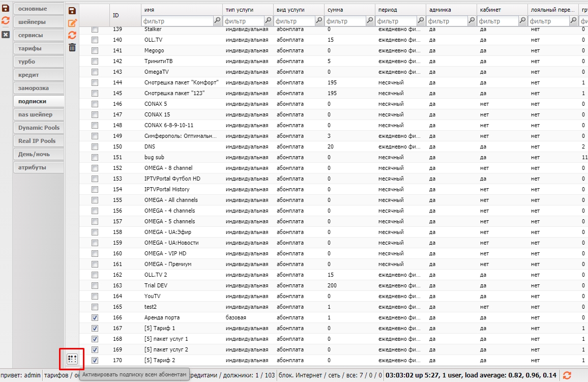Tick the checkbox for Trial DEV row
This screenshot has height=382, width=588.
tap(95, 285)
